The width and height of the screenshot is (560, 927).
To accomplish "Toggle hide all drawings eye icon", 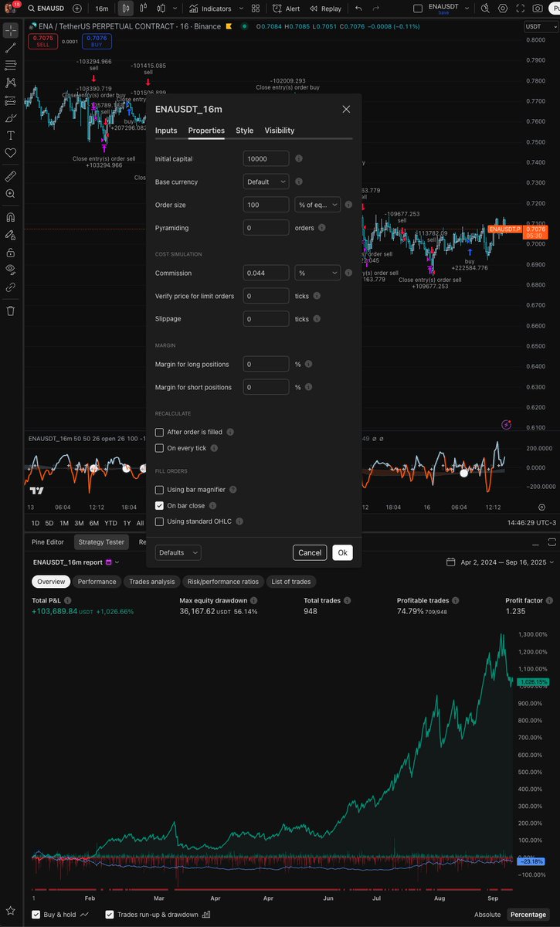I will (x=11, y=269).
